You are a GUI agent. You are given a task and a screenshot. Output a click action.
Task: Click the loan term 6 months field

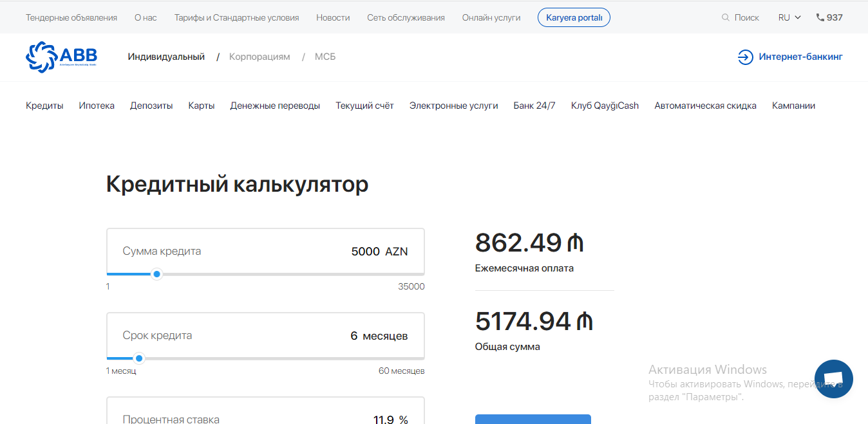coord(354,336)
